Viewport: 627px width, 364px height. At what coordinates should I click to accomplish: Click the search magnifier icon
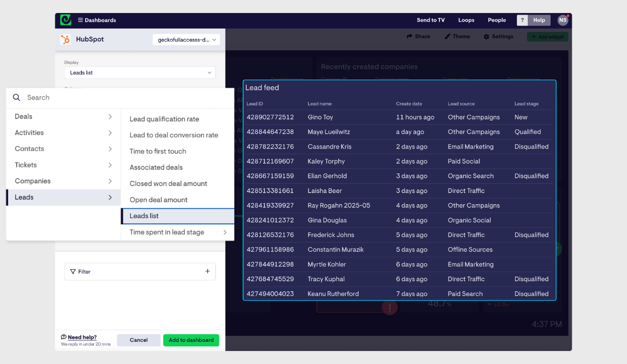tap(16, 97)
